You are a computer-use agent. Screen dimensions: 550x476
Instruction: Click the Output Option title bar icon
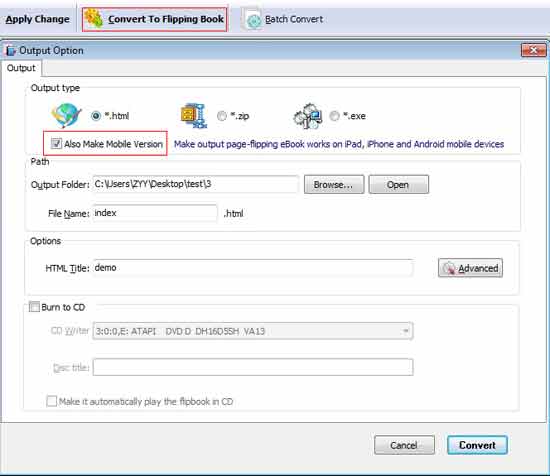[x=11, y=51]
